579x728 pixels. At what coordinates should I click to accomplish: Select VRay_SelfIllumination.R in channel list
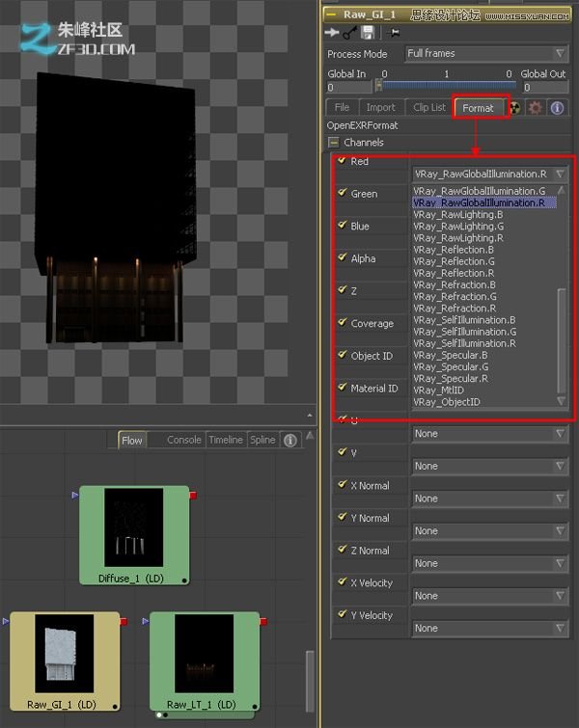(x=465, y=343)
